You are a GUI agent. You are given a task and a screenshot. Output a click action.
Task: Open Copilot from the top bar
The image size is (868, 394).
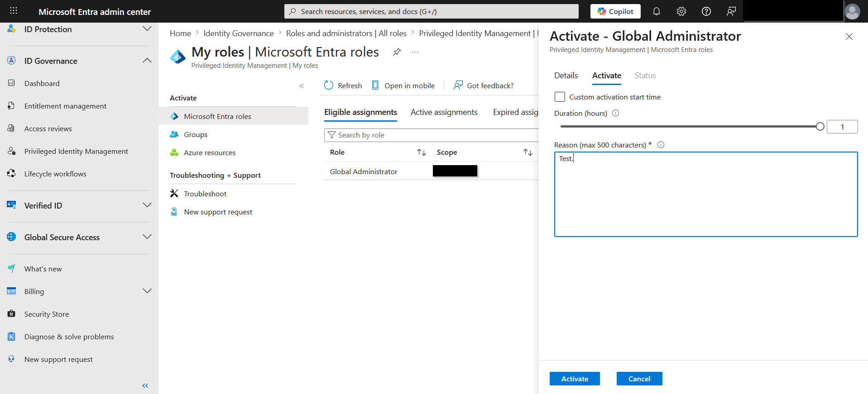click(615, 11)
